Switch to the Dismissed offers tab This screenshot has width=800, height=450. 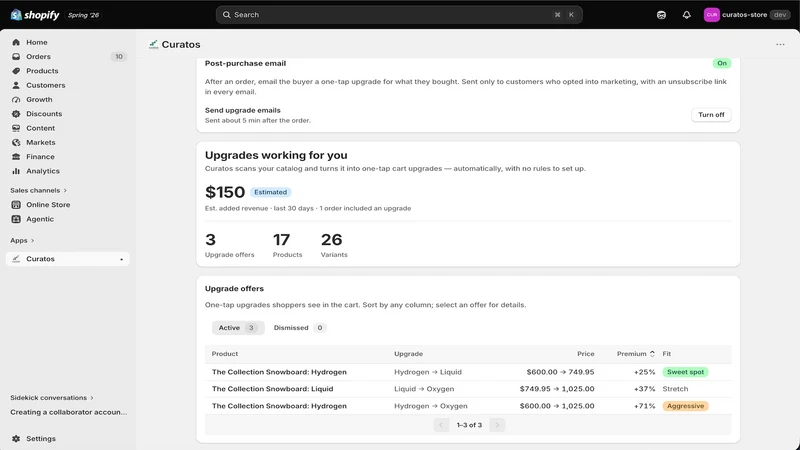coord(299,328)
